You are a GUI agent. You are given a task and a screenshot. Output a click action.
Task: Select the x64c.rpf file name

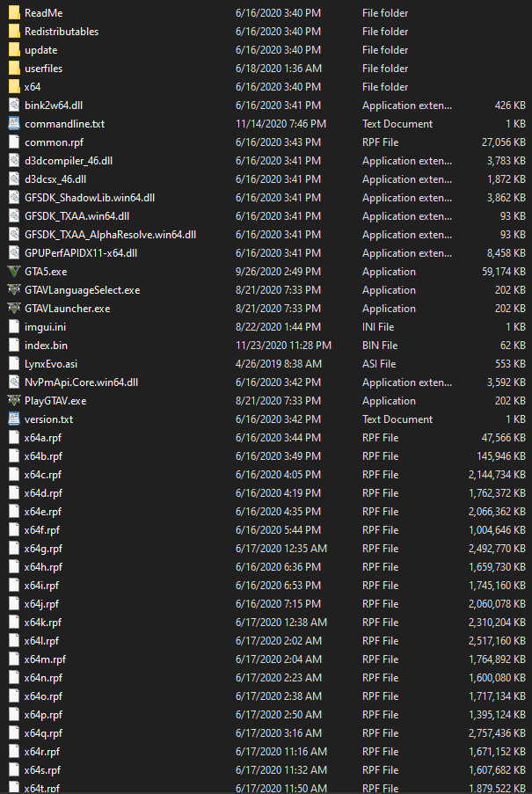coord(43,475)
